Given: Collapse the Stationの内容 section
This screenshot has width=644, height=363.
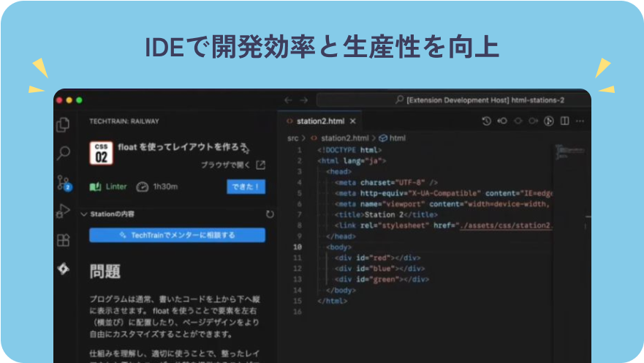Looking at the screenshot, I should pos(84,214).
